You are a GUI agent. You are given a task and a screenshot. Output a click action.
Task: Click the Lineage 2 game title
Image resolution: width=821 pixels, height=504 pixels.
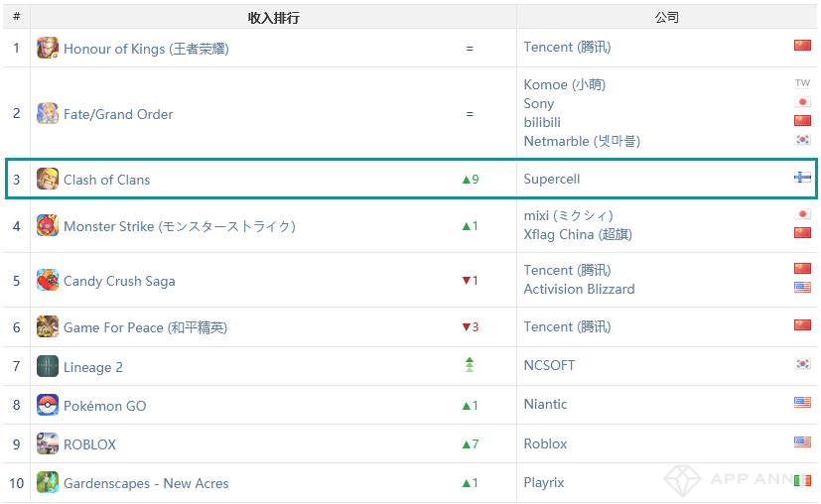pyautogui.click(x=93, y=367)
